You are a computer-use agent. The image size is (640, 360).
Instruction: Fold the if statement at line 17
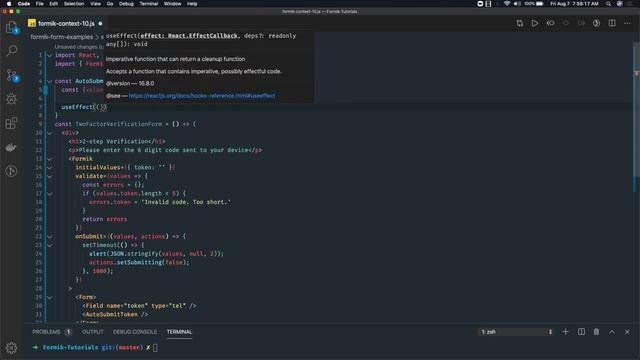point(49,193)
